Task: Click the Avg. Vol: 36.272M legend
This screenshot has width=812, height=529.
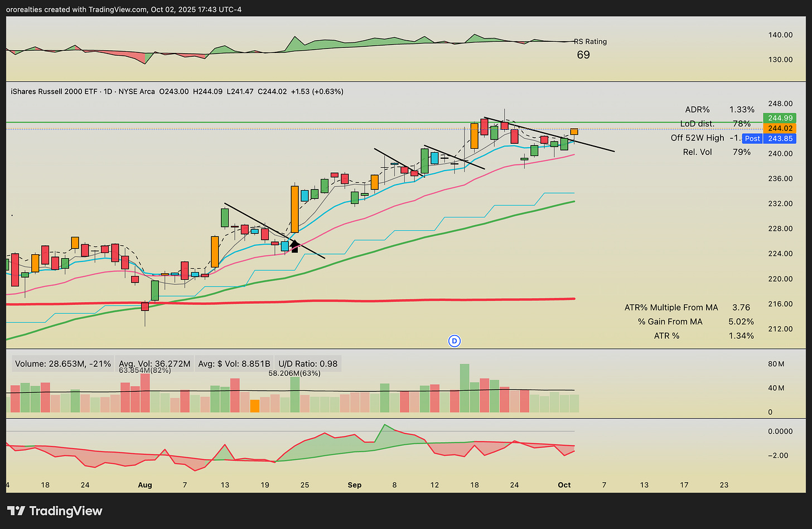Action: click(x=154, y=363)
